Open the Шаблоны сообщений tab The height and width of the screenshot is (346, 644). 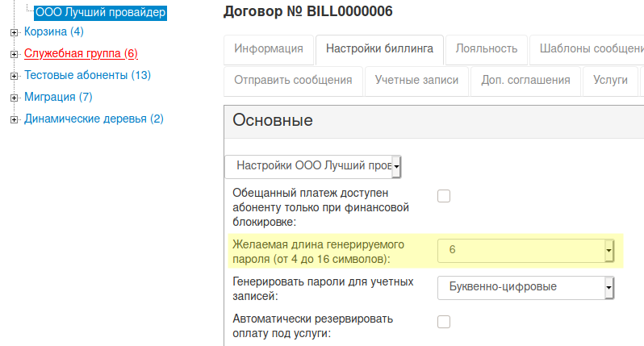591,48
